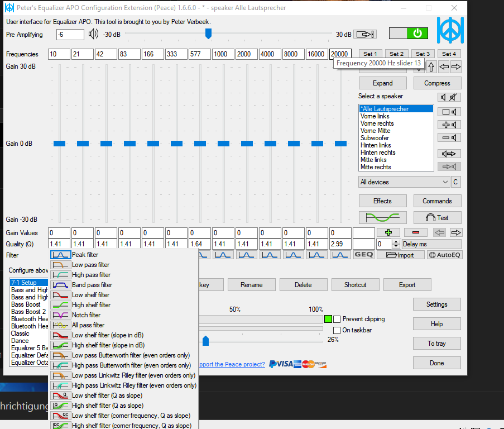
Task: Open the All devices dropdown
Action: [x=404, y=182]
